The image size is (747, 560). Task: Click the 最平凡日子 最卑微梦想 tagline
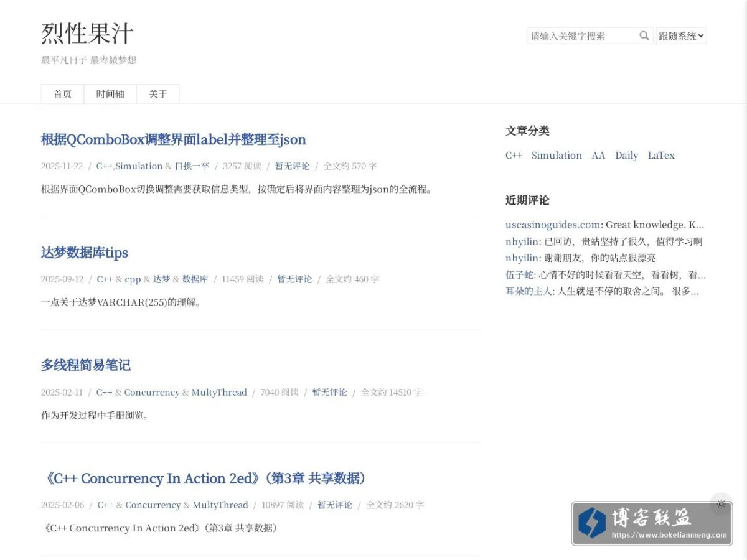point(88,60)
